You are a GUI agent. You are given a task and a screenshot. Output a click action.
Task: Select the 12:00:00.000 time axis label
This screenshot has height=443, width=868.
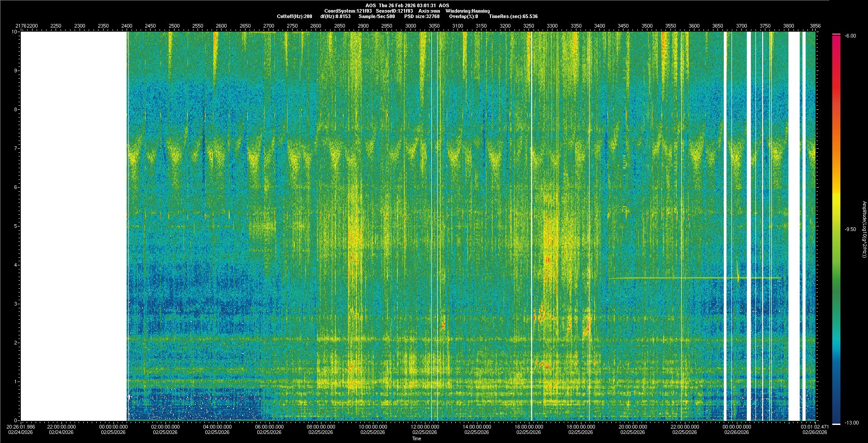coord(425,426)
